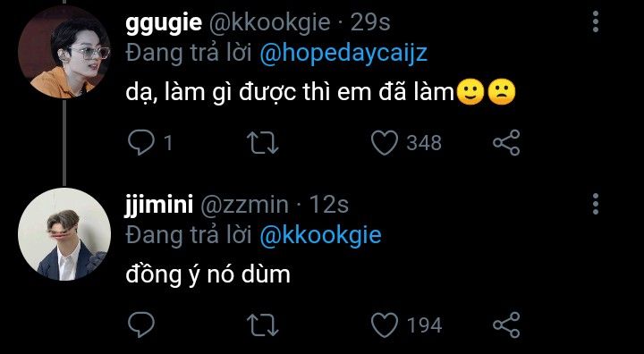Image resolution: width=644 pixels, height=354 pixels.
Task: Open tweet text 'dạ, làm gì được thì em đã làm'
Action: point(291,93)
